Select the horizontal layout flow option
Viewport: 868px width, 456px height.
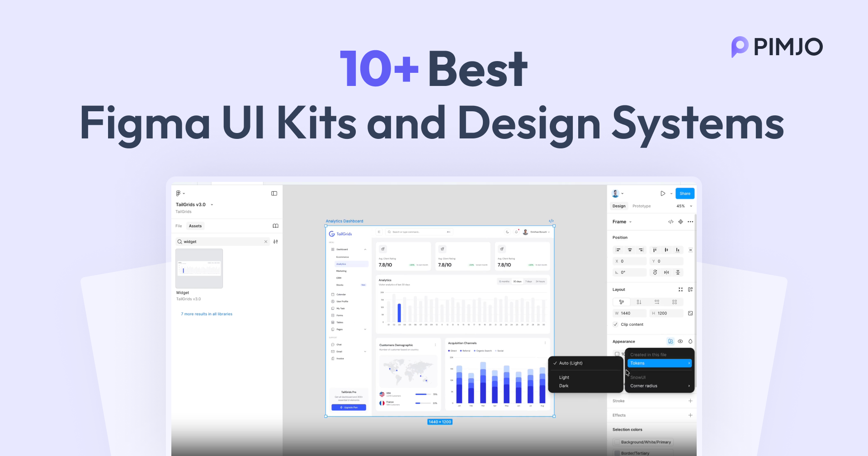[x=657, y=302]
